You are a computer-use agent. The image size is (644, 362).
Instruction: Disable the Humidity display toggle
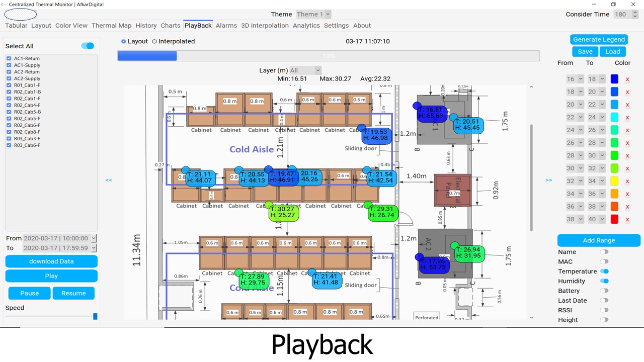[x=604, y=281]
